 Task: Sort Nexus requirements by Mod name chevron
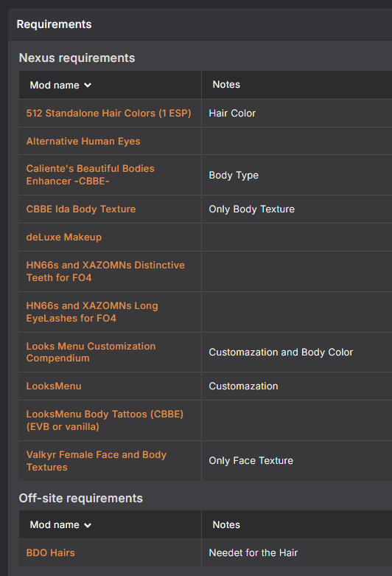coord(88,86)
